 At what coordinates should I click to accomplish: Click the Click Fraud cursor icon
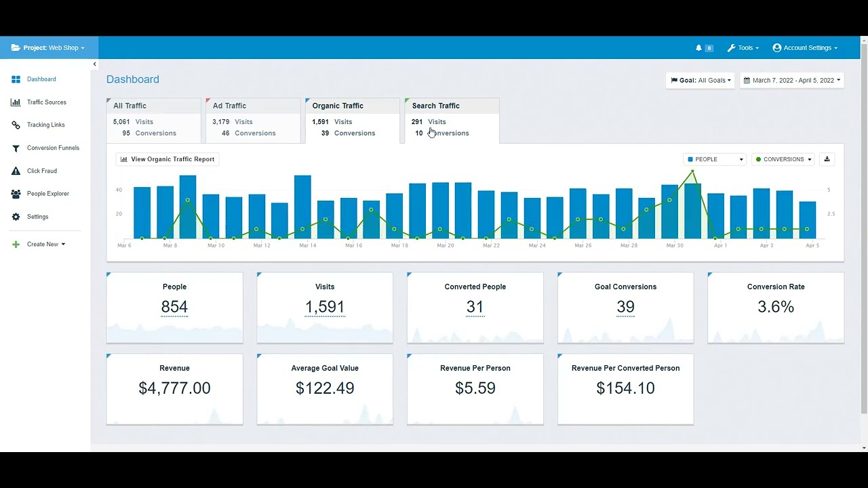click(x=16, y=171)
